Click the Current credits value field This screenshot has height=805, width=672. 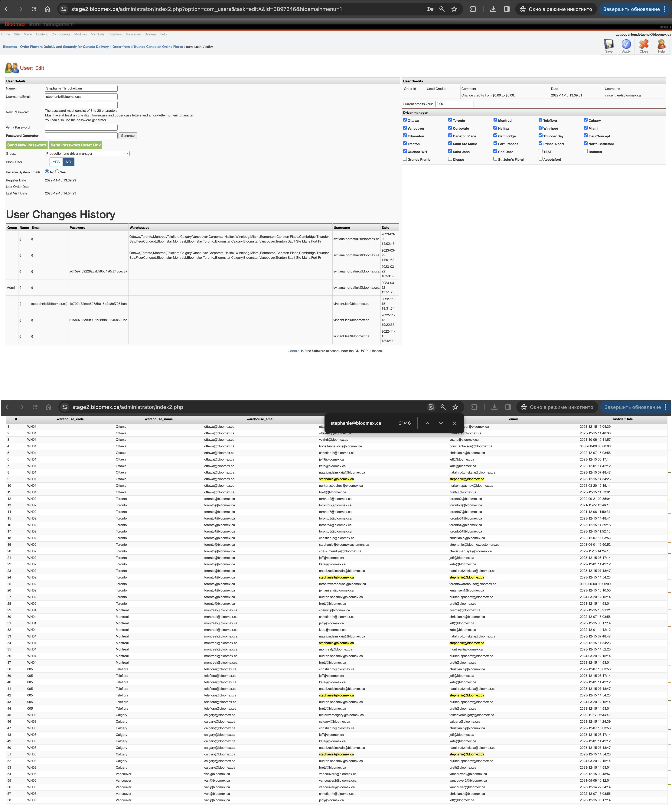454,104
